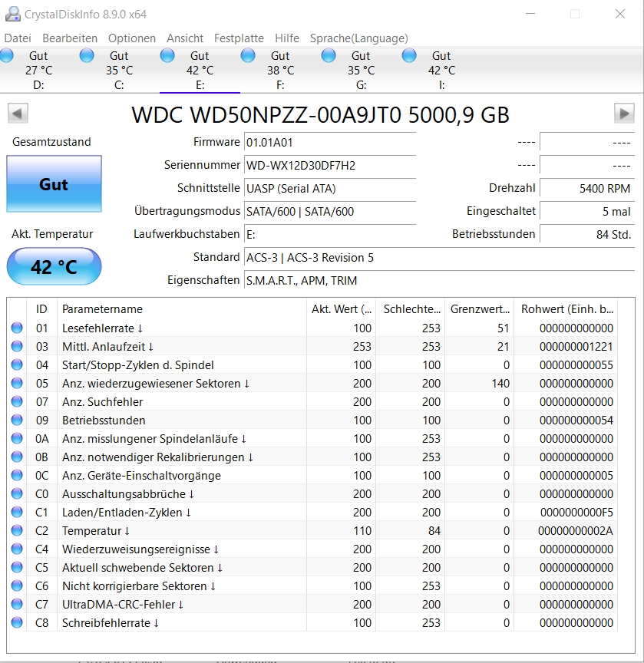Click status dot for Nicht korrigierbare Sektoren
644x663 pixels.
(17, 585)
